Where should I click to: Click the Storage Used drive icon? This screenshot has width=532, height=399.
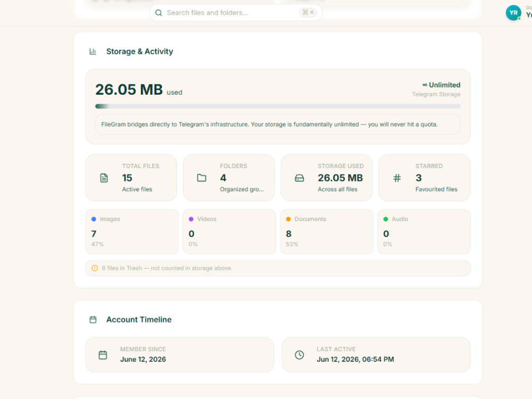(x=299, y=178)
